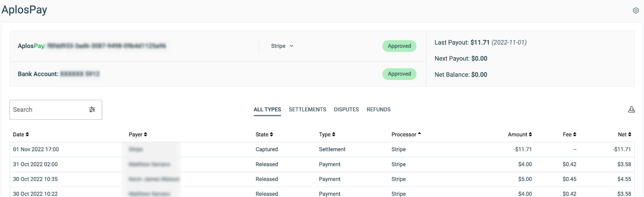The height and width of the screenshot is (197, 644).
Task: Click the Approved badge for Bank Account
Action: [x=399, y=74]
